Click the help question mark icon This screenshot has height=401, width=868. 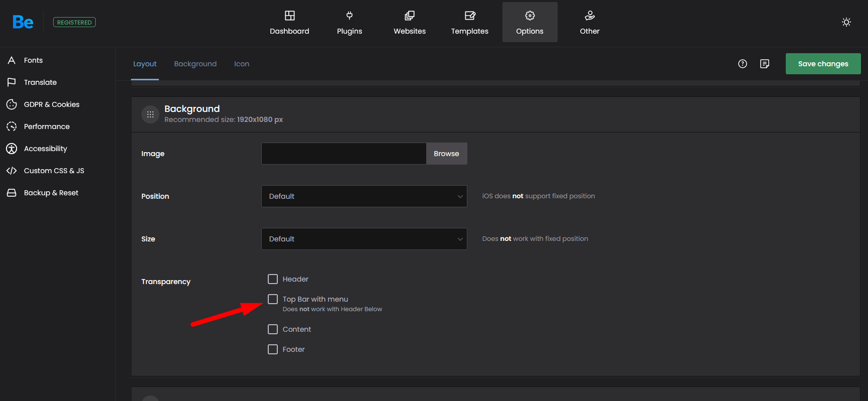tap(743, 64)
